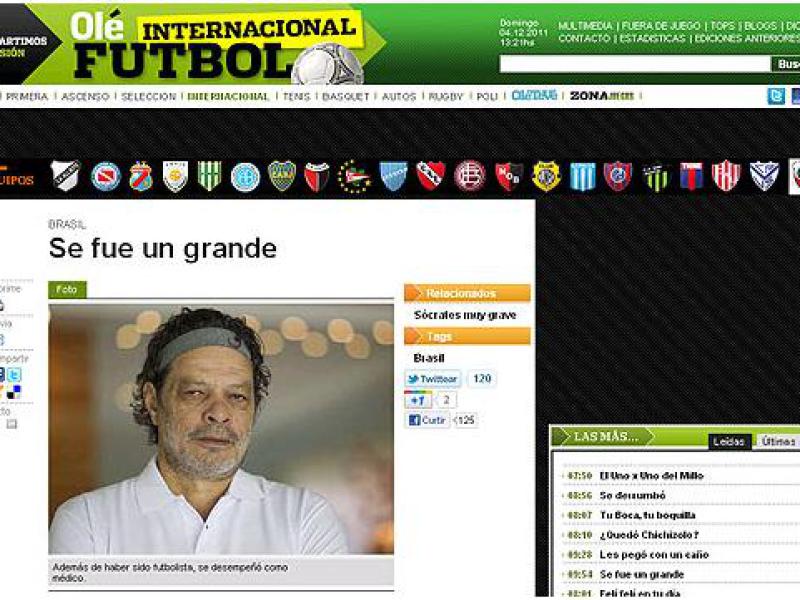
Task: Go to the BASQUET section in menu
Action: [x=345, y=97]
